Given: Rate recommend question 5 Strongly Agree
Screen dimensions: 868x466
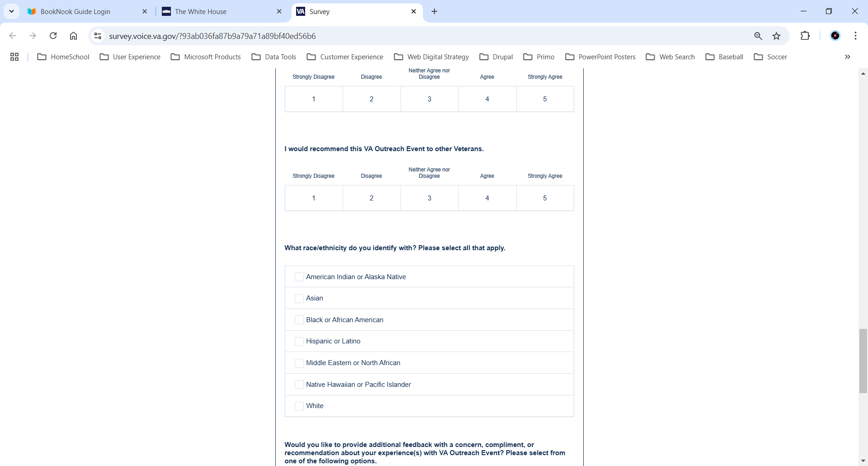Looking at the screenshot, I should click(545, 198).
